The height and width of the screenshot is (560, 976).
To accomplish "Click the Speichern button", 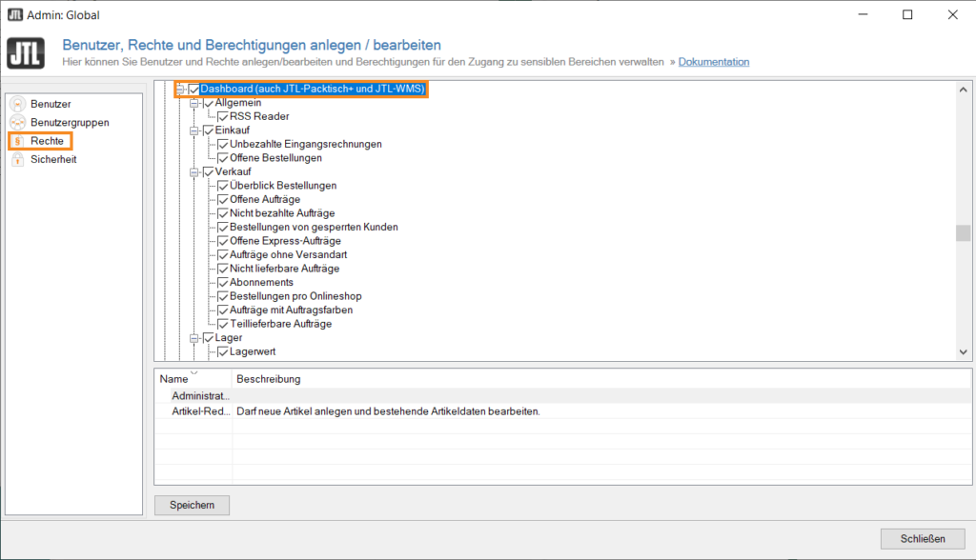I will pyautogui.click(x=192, y=505).
